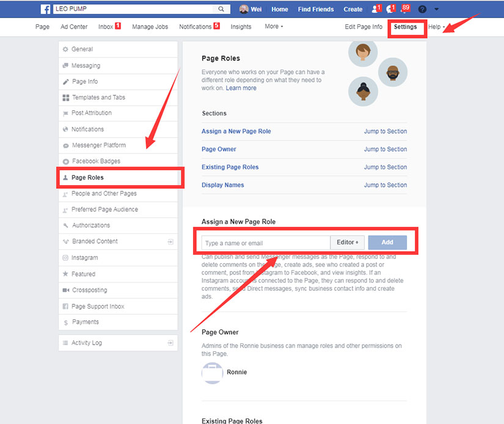Click the Featured star icon
The image size is (504, 424).
(65, 274)
